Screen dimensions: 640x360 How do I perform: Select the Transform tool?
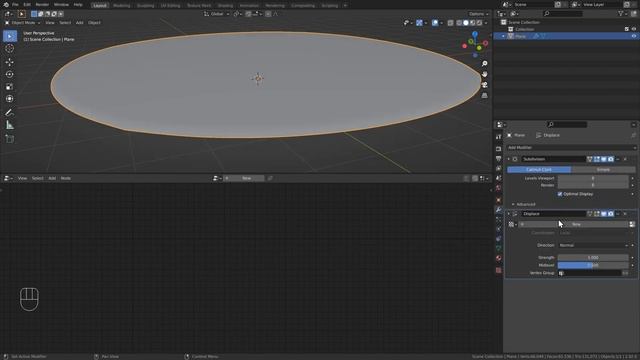pos(9,99)
